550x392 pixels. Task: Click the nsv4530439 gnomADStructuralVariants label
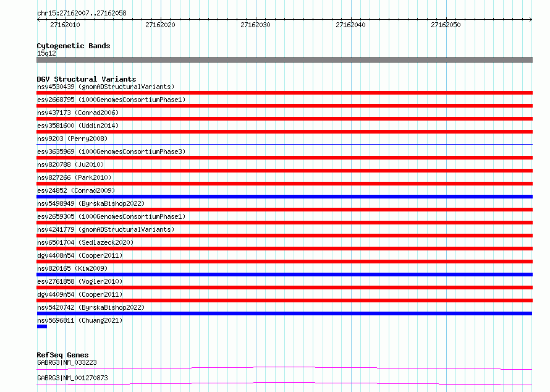click(x=106, y=87)
